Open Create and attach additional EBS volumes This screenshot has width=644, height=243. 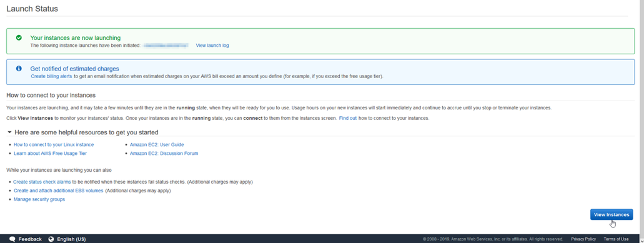(58, 191)
